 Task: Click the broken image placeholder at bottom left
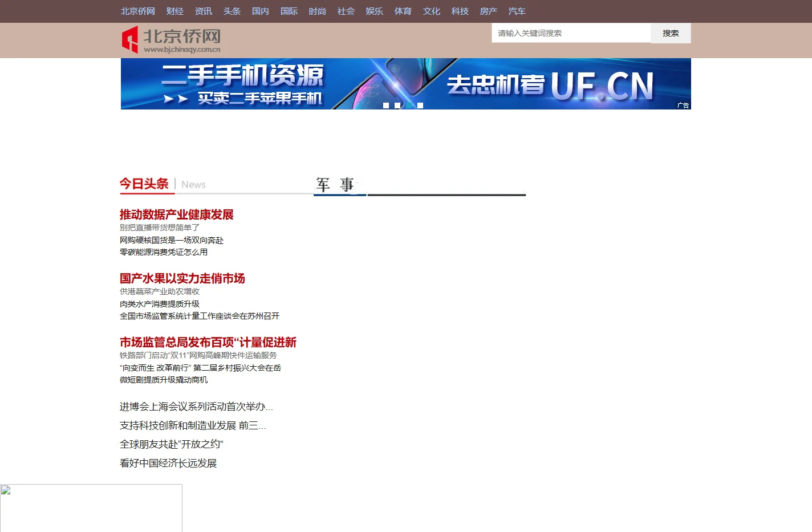pos(91,508)
